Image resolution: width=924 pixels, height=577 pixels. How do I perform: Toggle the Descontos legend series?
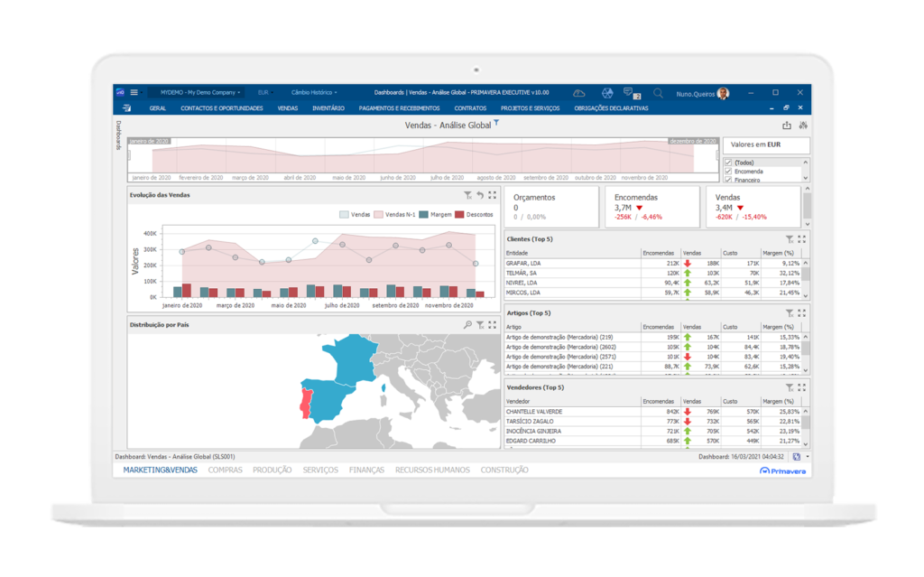pos(474,215)
